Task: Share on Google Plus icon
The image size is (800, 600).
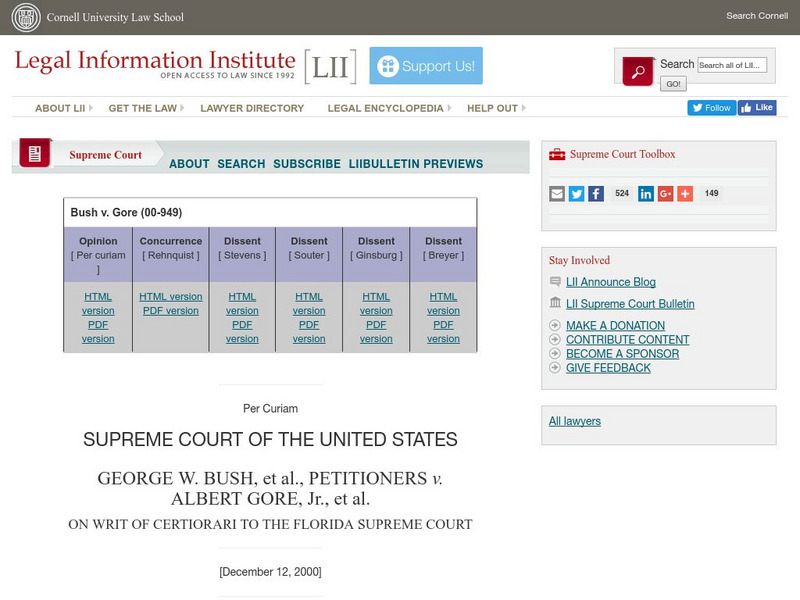Action: pos(665,193)
